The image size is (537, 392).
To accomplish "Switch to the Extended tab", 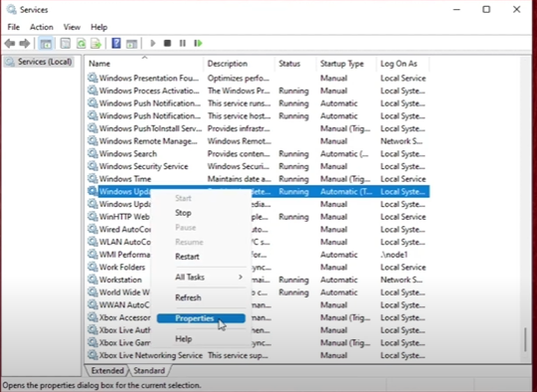I will tap(107, 370).
